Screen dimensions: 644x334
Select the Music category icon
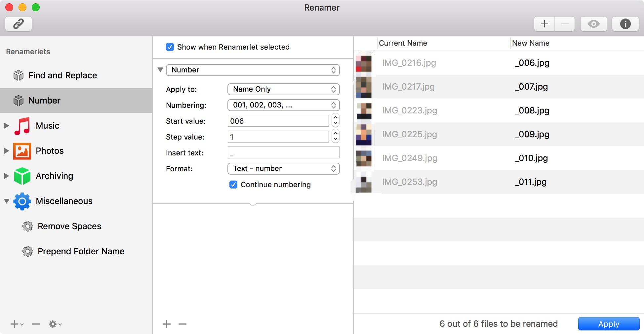(x=22, y=126)
